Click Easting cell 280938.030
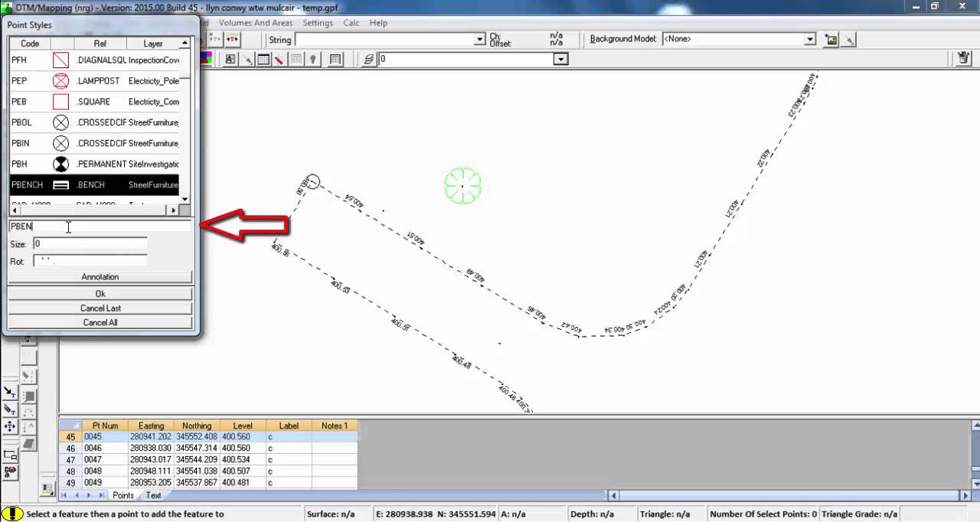 point(150,448)
